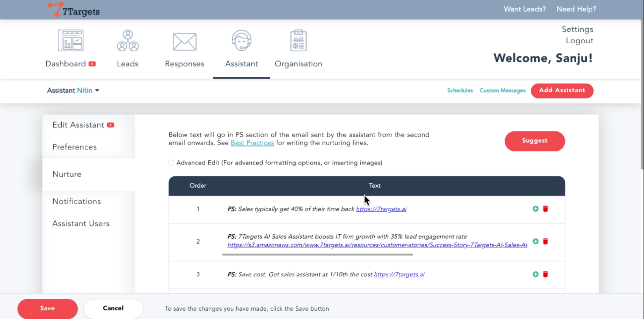Click the Suggest button
644x319 pixels.
pyautogui.click(x=534, y=141)
